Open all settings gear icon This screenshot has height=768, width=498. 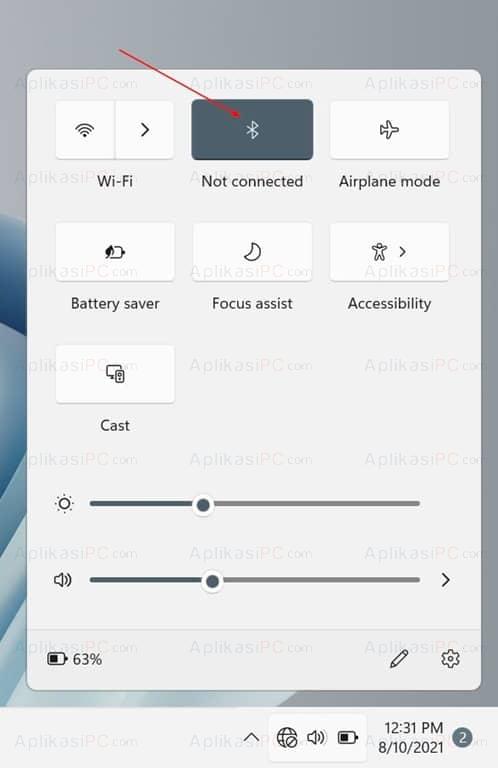coord(450,659)
